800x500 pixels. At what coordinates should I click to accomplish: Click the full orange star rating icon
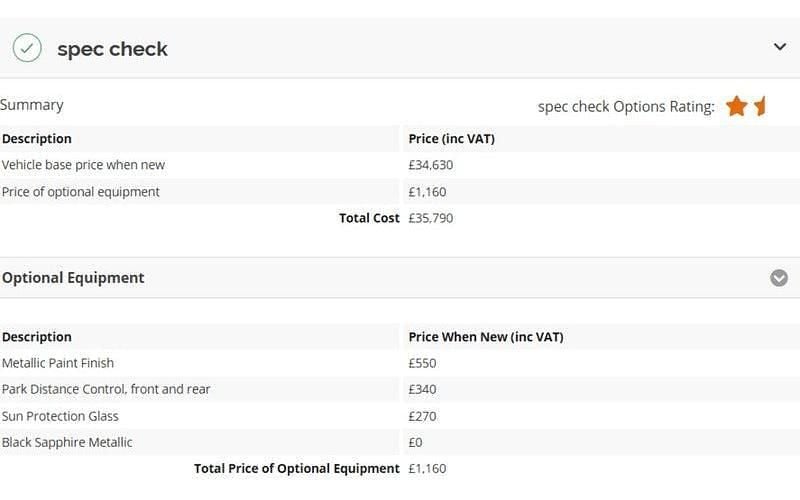pyautogui.click(x=737, y=106)
